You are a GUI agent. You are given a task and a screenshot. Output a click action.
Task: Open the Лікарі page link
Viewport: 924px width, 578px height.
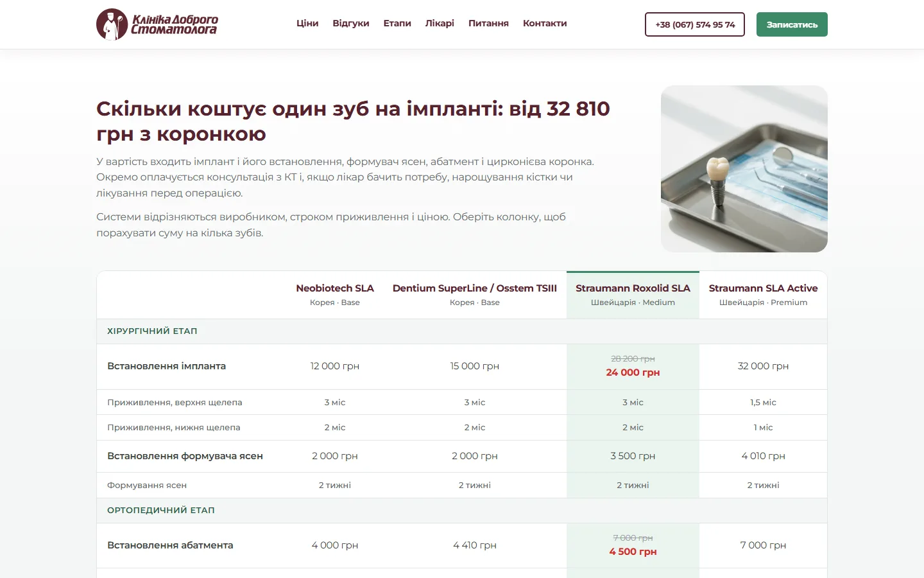[x=440, y=23]
